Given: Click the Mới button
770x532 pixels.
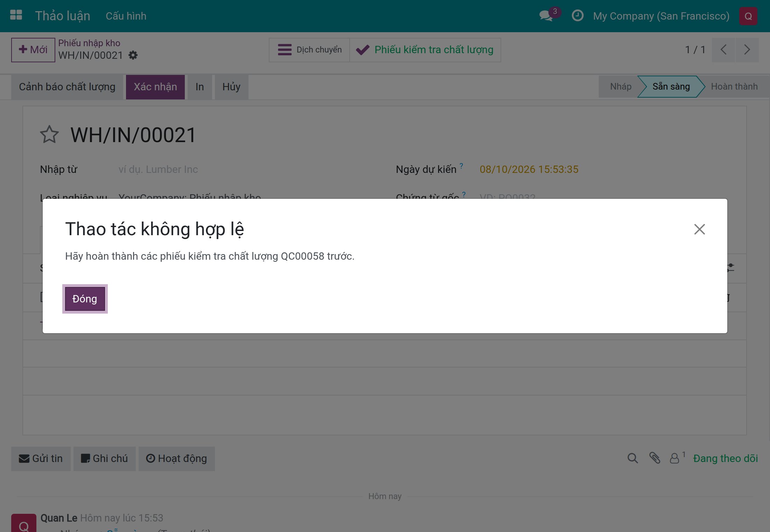Looking at the screenshot, I should (x=33, y=50).
